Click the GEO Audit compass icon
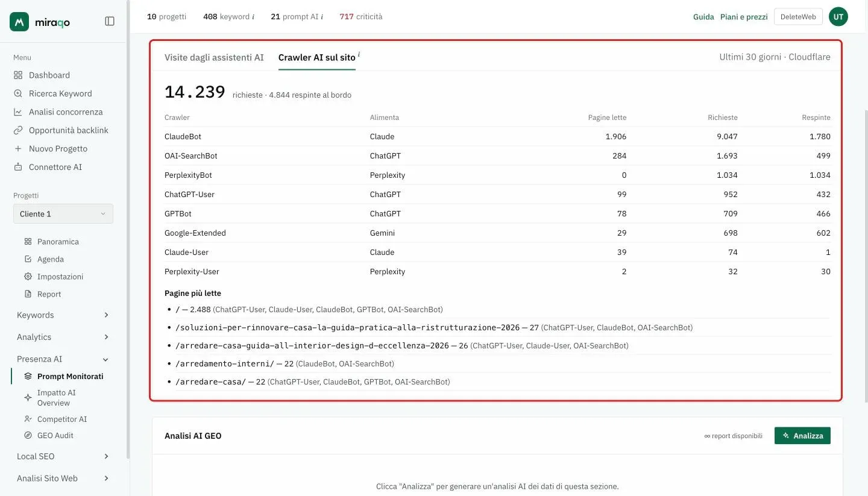 click(x=28, y=435)
